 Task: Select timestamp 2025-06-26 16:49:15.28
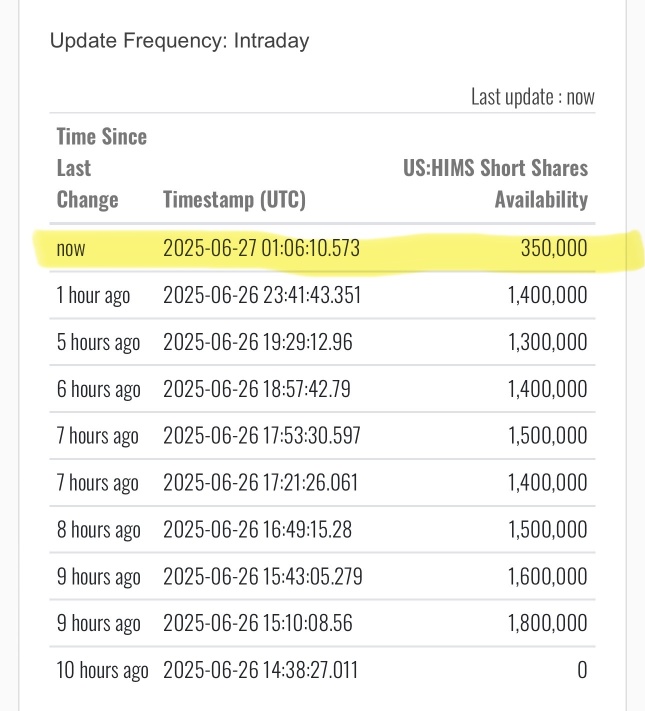(257, 530)
